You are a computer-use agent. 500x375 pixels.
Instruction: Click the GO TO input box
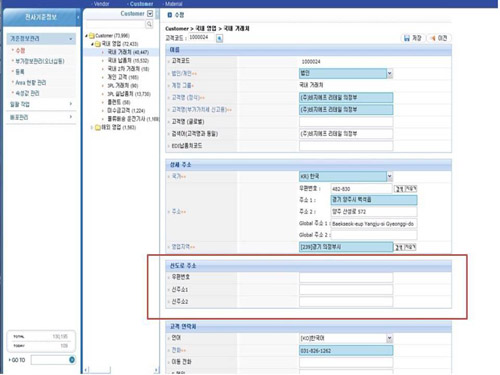click(50, 360)
